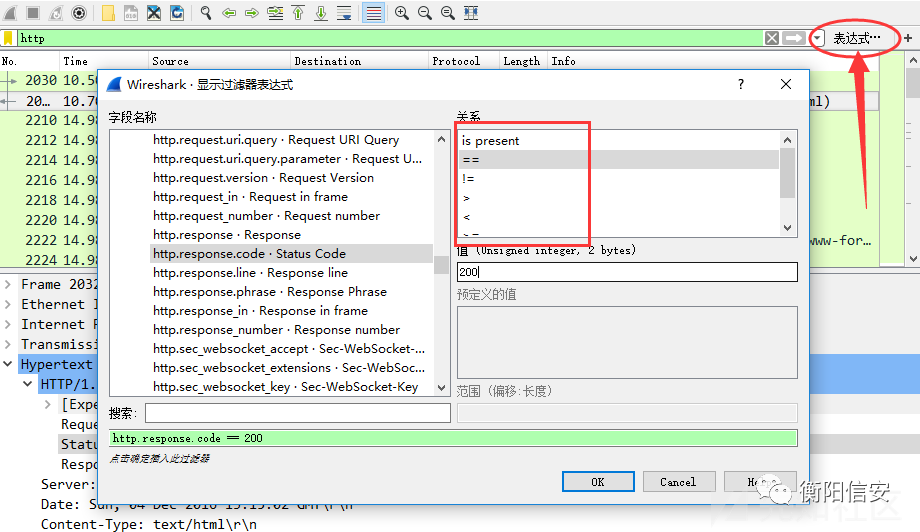Go forward to next packet arrow
Screen dimensions: 920x532
pyautogui.click(x=252, y=13)
